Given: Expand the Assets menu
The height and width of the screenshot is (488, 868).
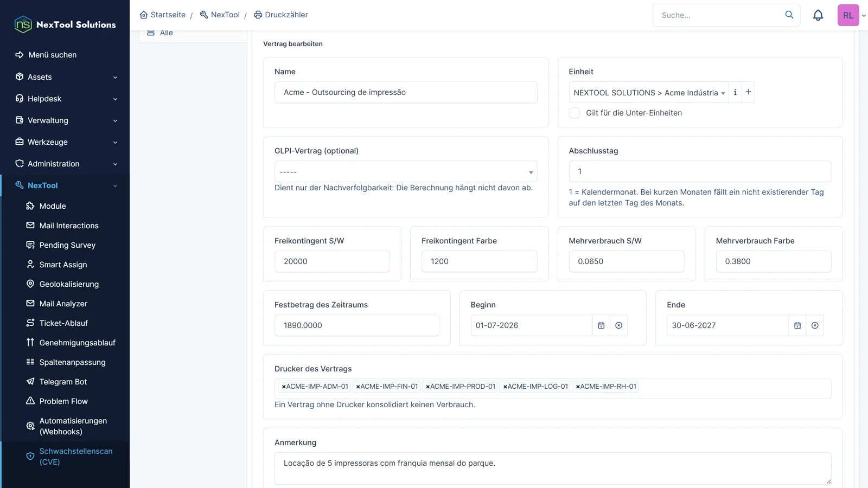Looking at the screenshot, I should [x=65, y=77].
